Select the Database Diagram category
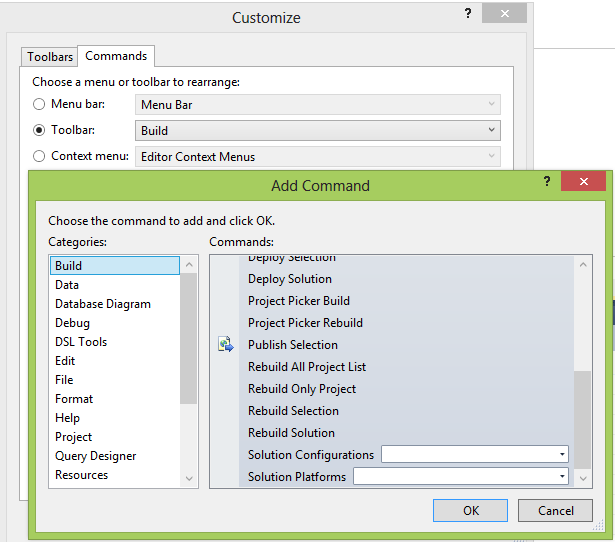The width and height of the screenshot is (615, 542). [103, 304]
